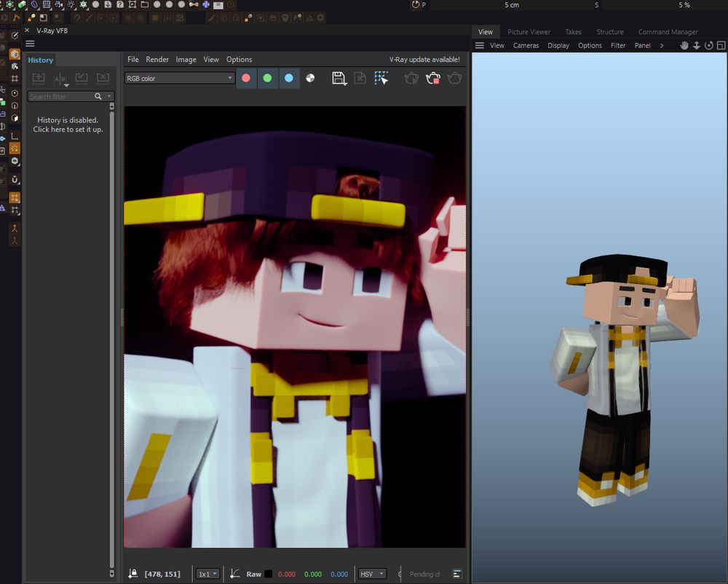728x584 pixels.
Task: Open the V-Ray VFB hamburger menu
Action: (30, 44)
